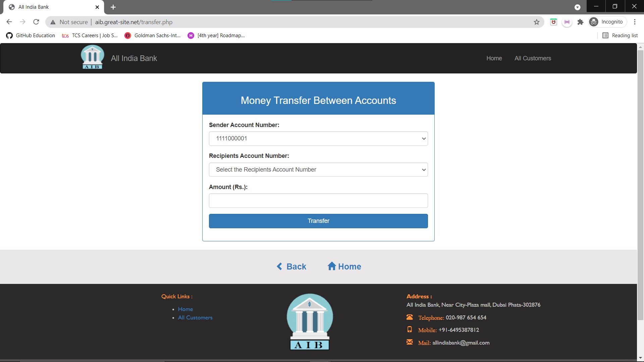Click the Incognito profile indicator
Image resolution: width=644 pixels, height=362 pixels.
[x=607, y=22]
